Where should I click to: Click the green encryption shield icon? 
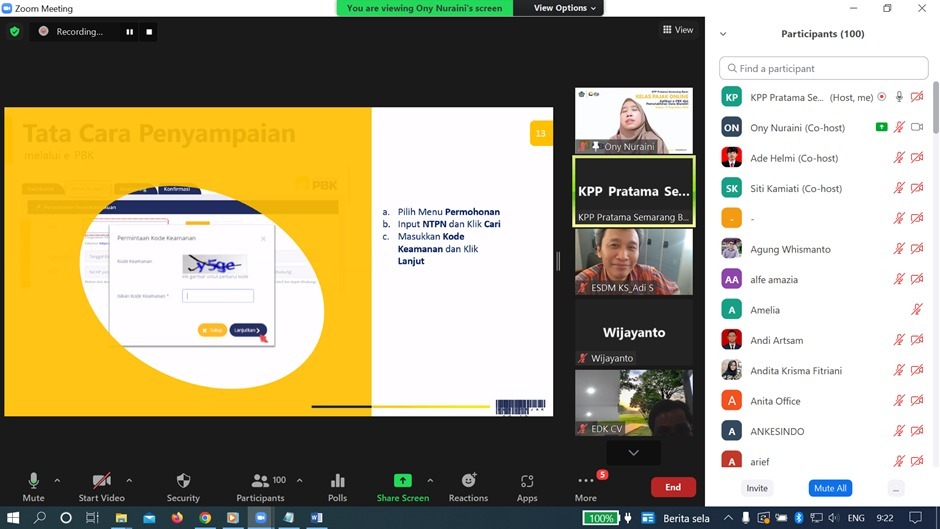tap(14, 31)
